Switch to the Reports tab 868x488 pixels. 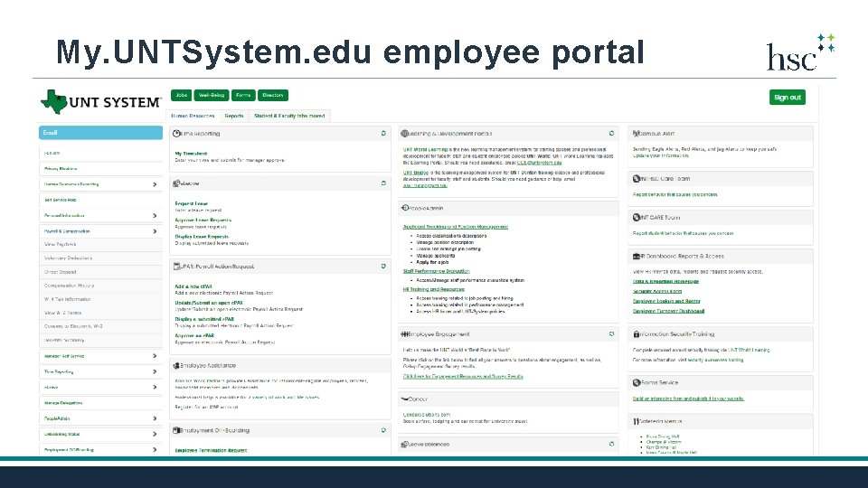coord(233,116)
